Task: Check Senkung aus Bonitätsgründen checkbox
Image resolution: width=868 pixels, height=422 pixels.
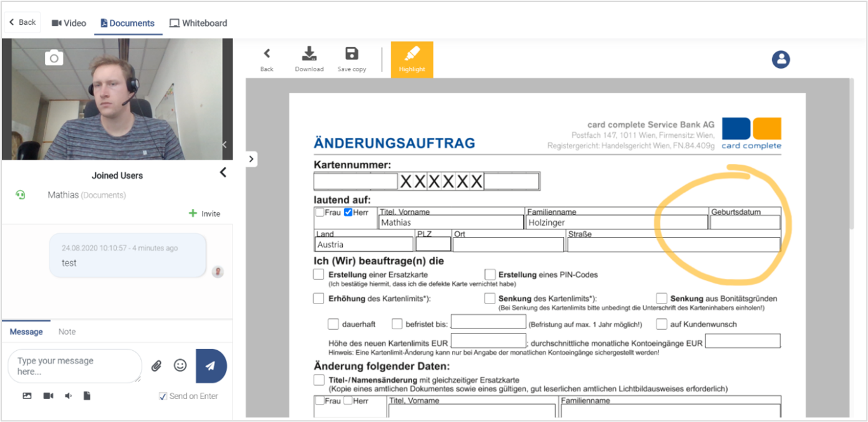Action: (x=662, y=299)
